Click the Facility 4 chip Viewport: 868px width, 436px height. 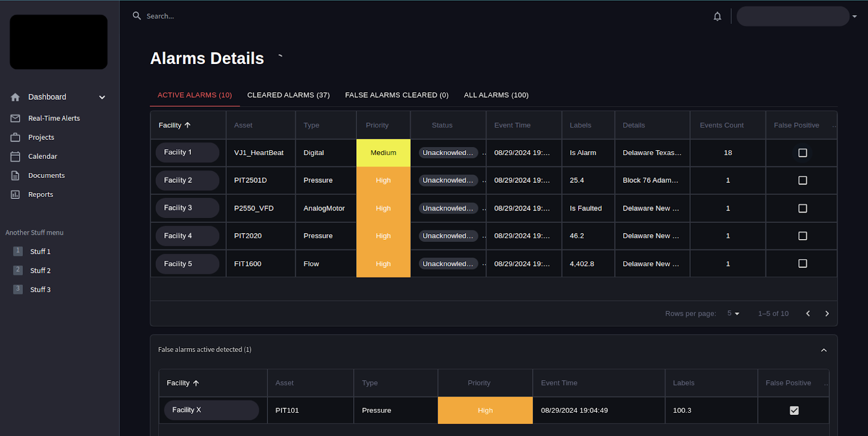click(188, 236)
